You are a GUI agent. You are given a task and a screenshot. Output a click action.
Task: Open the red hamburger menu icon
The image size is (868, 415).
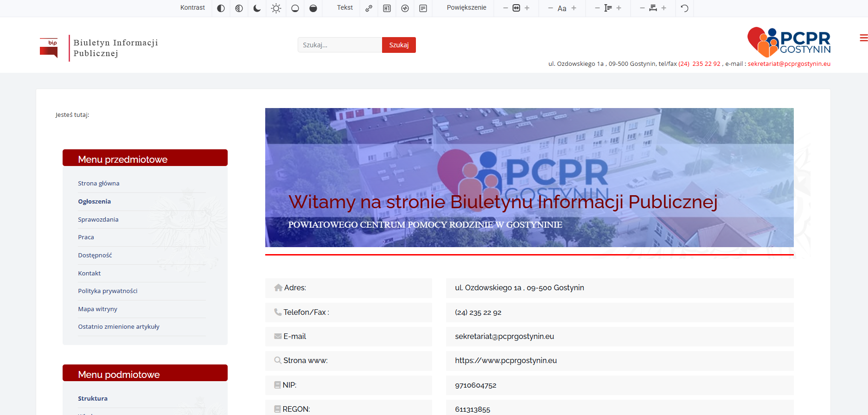tap(863, 38)
